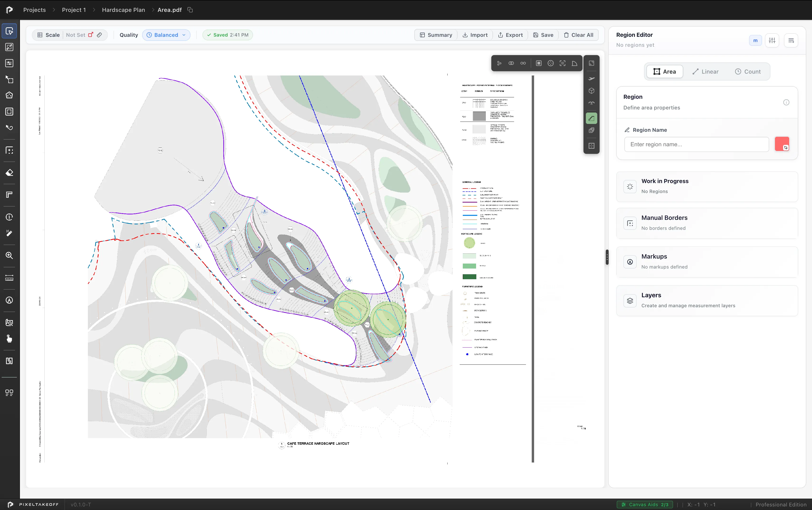
Task: Open Project 1 breadcrumb link
Action: 74,10
